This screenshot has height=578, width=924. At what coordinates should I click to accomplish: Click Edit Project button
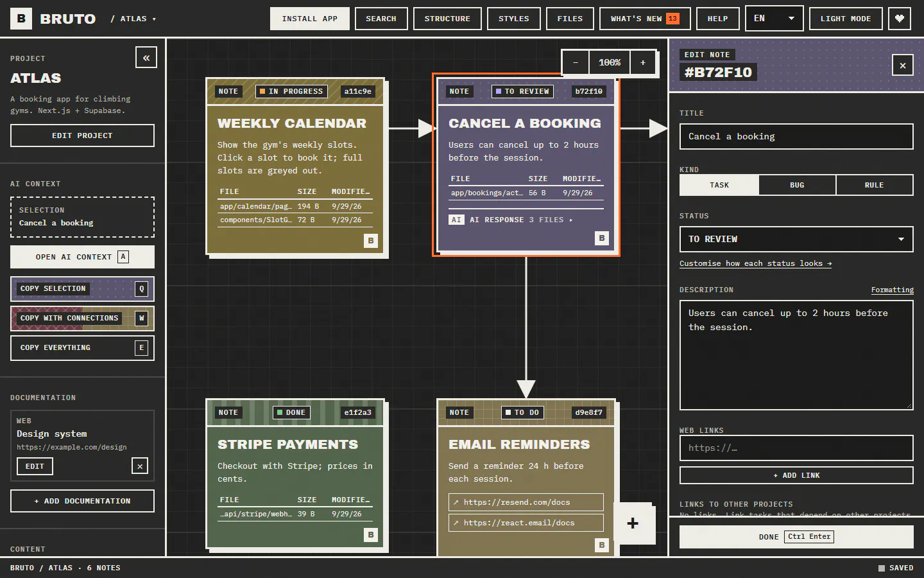pyautogui.click(x=82, y=136)
